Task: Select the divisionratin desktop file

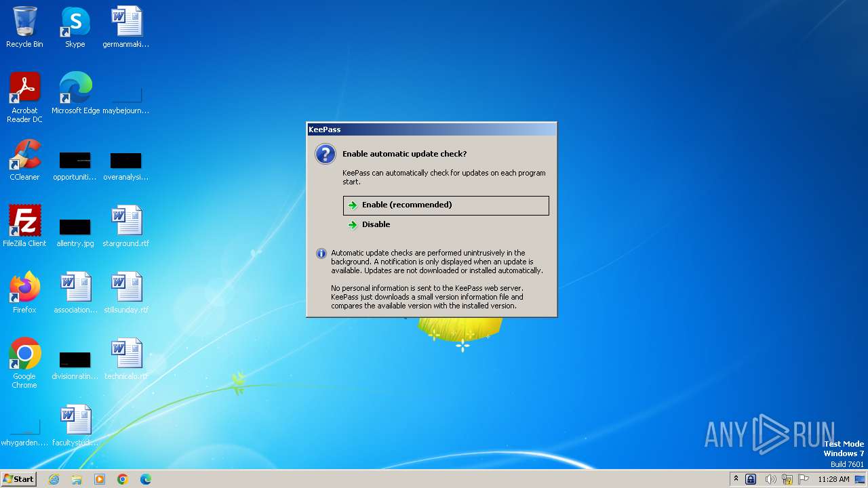Action: click(x=75, y=366)
